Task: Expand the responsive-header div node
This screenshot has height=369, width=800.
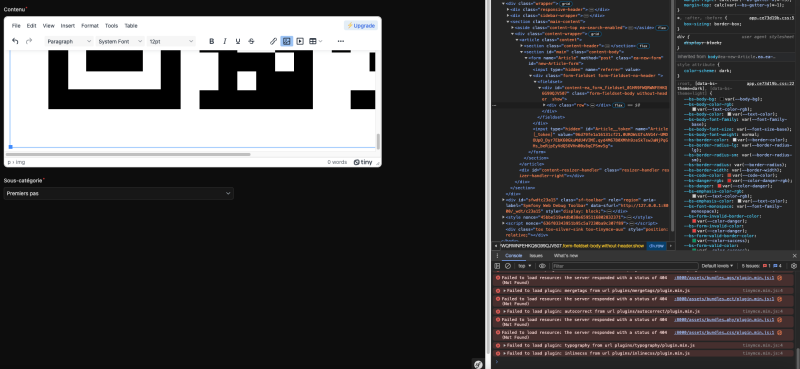Action: click(x=508, y=10)
